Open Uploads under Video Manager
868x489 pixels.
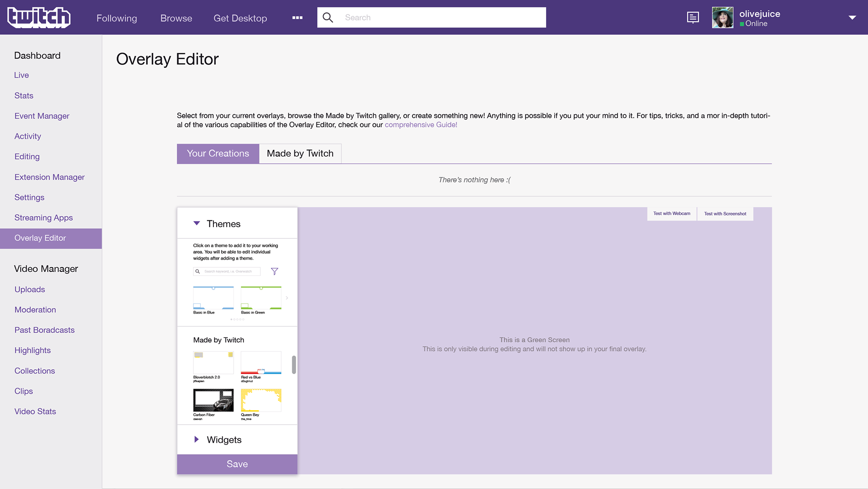[x=30, y=290]
